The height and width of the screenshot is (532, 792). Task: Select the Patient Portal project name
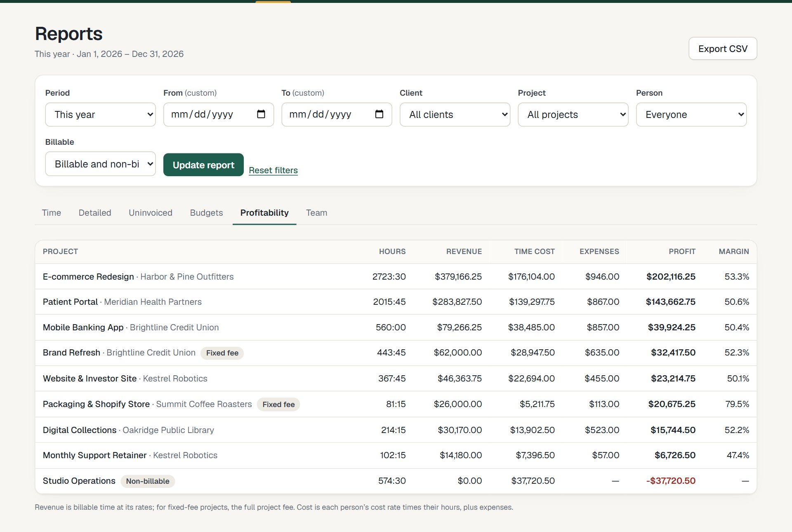tap(70, 302)
